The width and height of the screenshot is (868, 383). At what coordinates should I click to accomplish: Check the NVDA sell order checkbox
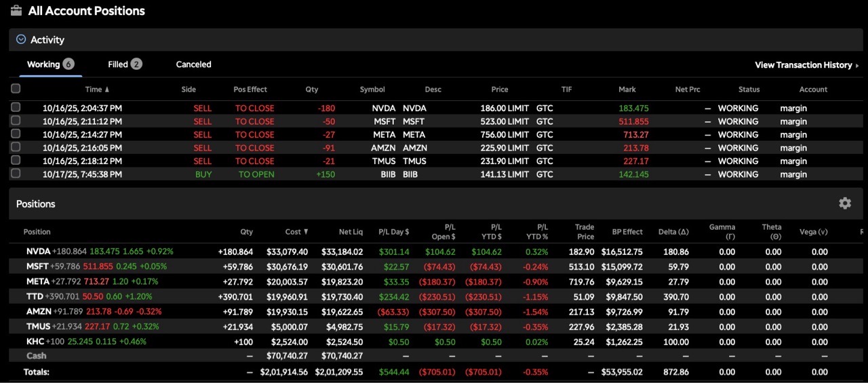pos(16,108)
